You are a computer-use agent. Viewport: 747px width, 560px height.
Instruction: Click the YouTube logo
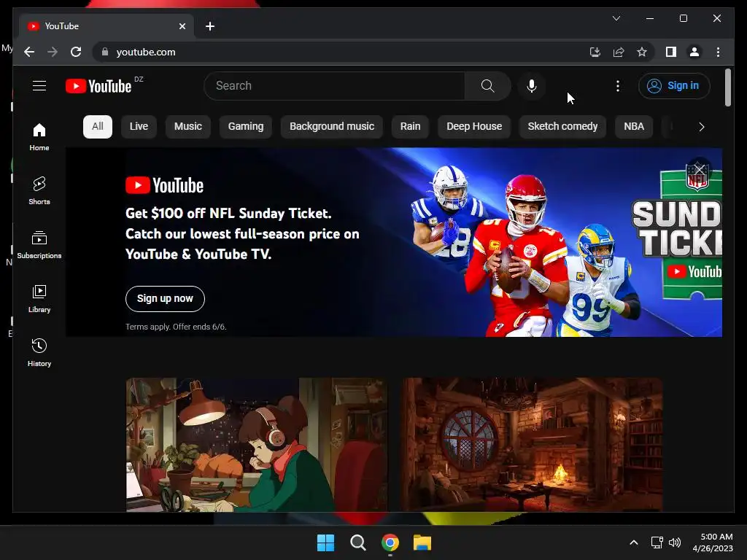tap(98, 86)
